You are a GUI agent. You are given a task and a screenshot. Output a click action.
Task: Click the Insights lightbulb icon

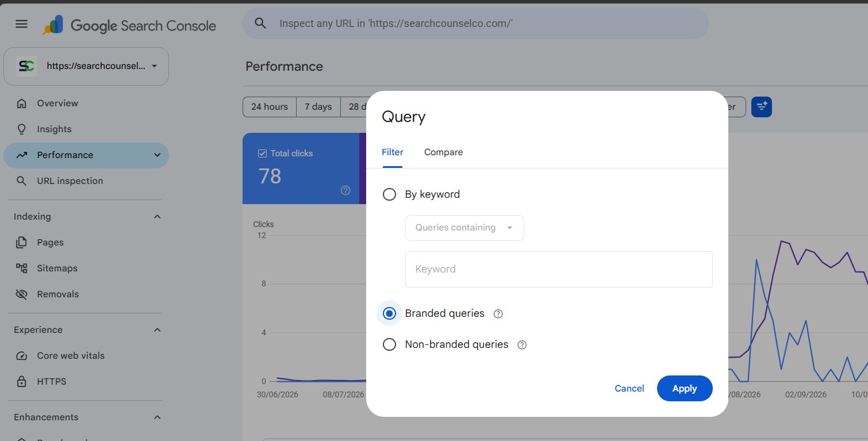(x=22, y=129)
